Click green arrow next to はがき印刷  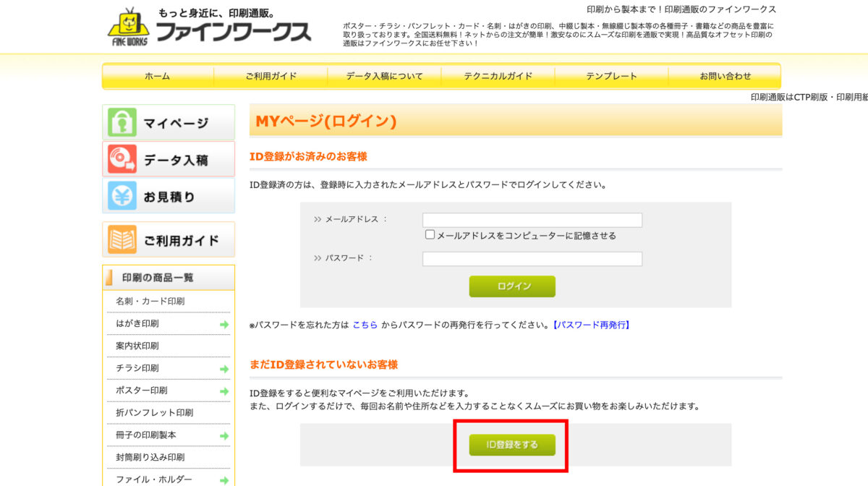point(224,324)
